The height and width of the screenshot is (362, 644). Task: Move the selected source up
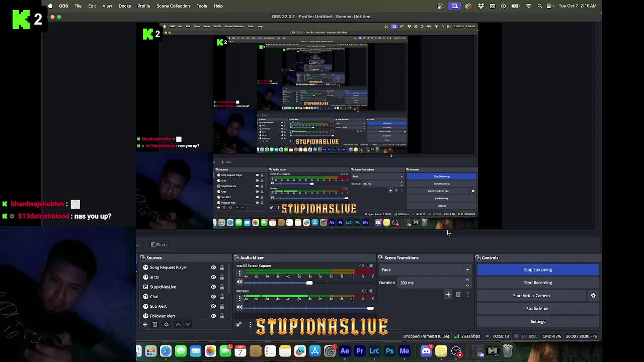coord(178,325)
